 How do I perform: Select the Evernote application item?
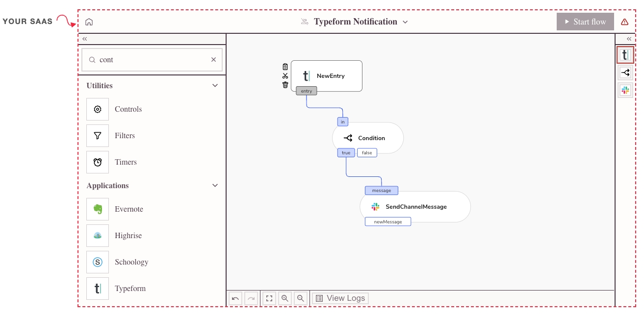click(129, 209)
